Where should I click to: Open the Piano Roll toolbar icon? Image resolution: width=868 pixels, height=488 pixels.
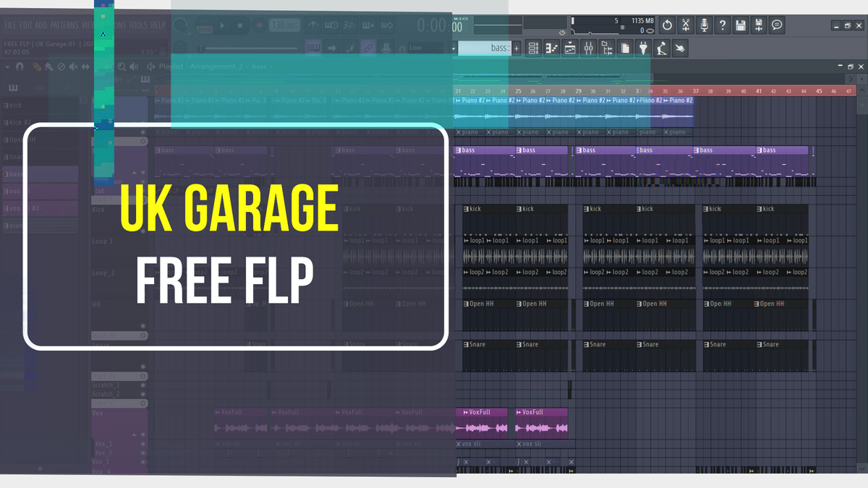[552, 48]
